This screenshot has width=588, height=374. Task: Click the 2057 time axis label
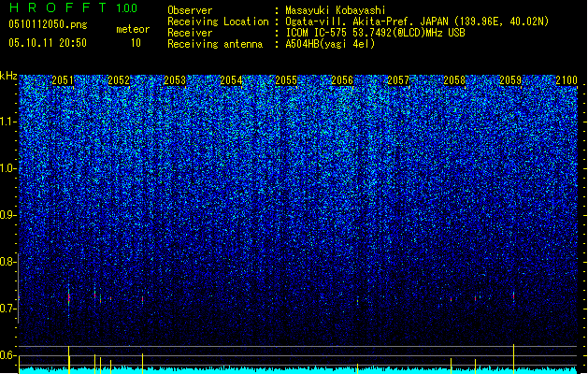point(398,80)
